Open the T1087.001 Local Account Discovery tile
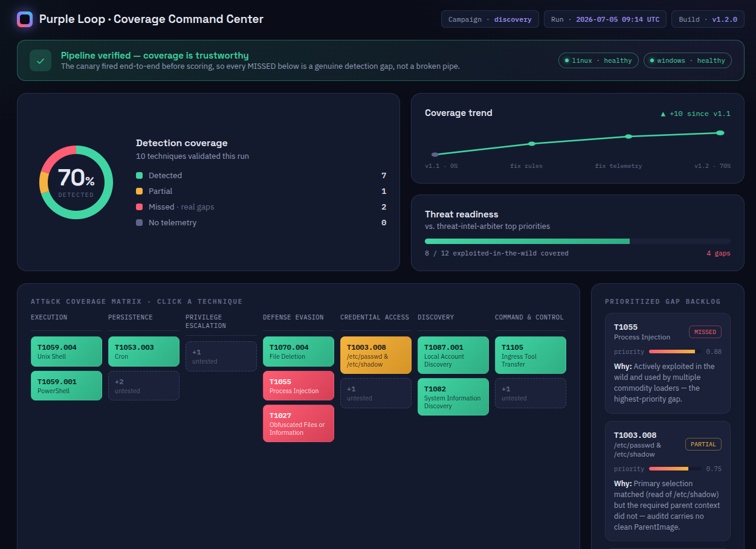 click(x=453, y=355)
